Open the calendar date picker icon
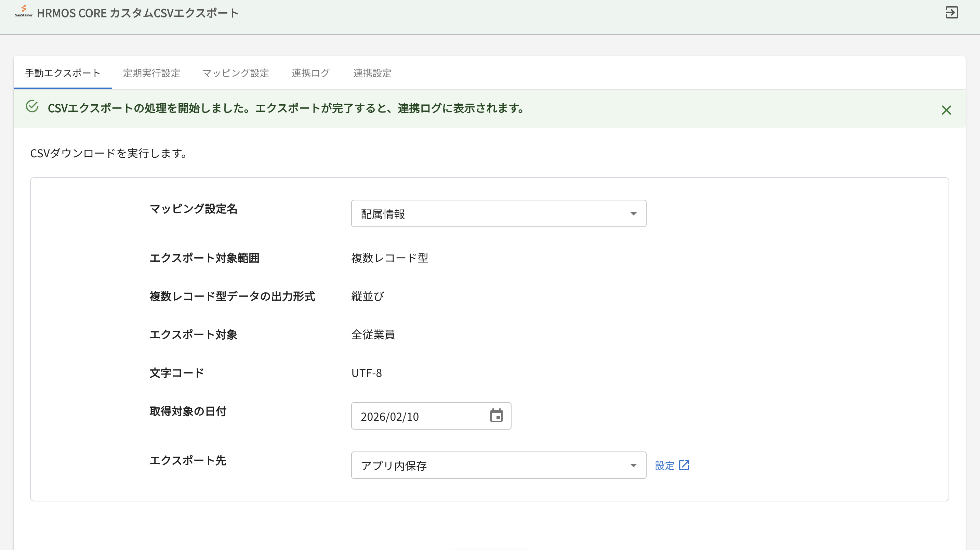 coord(496,416)
